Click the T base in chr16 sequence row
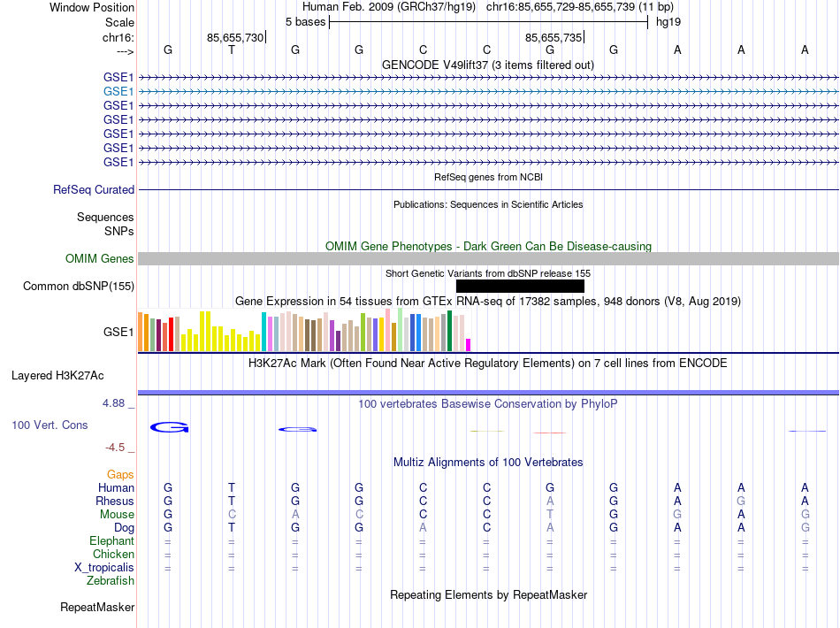Image resolution: width=840 pixels, height=628 pixels. (x=232, y=50)
